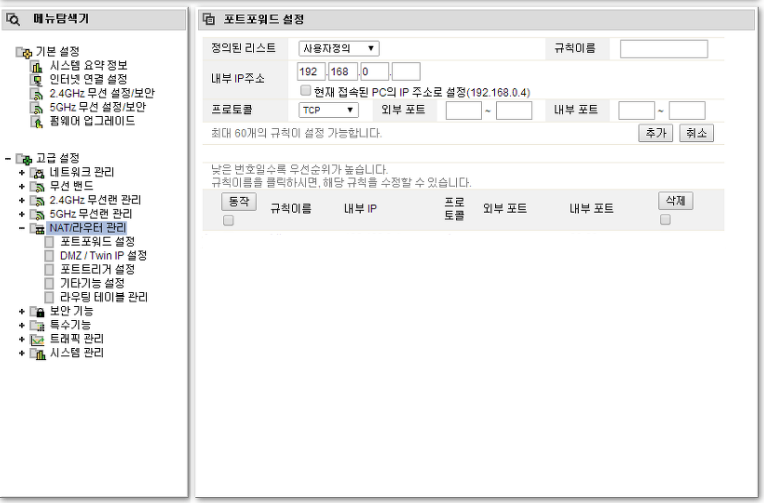Click the 고급 설정 folder icon

24,159
